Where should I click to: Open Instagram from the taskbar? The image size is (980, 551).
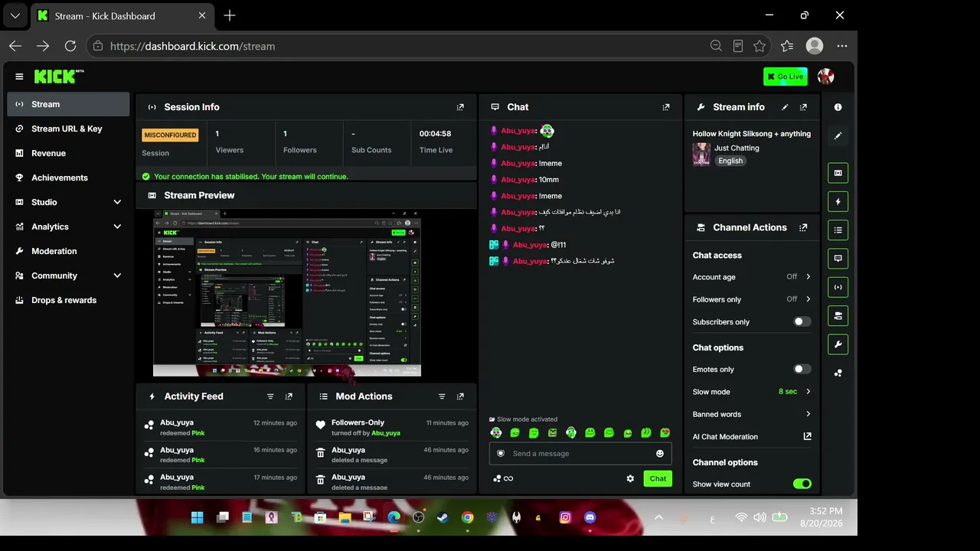click(565, 517)
